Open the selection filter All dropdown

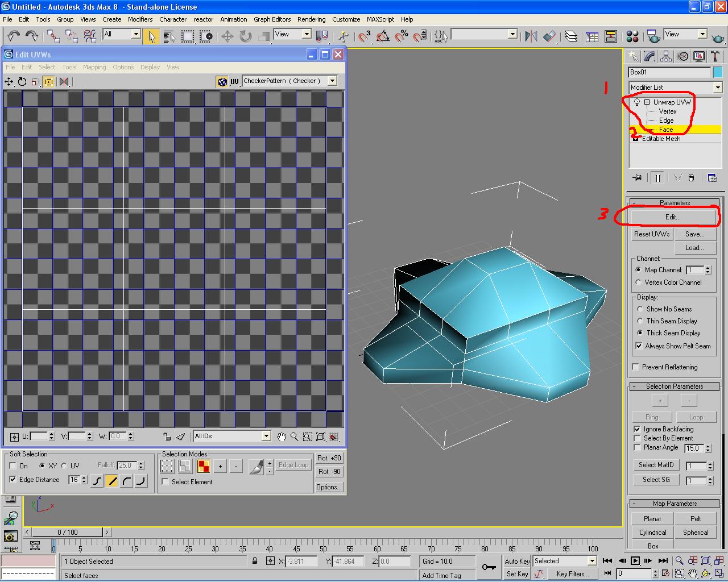(135, 34)
